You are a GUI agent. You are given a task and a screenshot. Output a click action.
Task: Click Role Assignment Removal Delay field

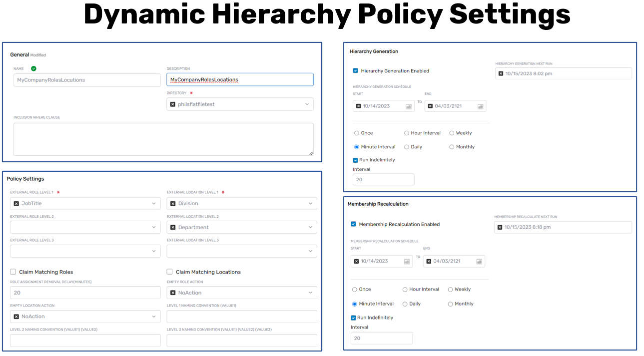[85, 293]
